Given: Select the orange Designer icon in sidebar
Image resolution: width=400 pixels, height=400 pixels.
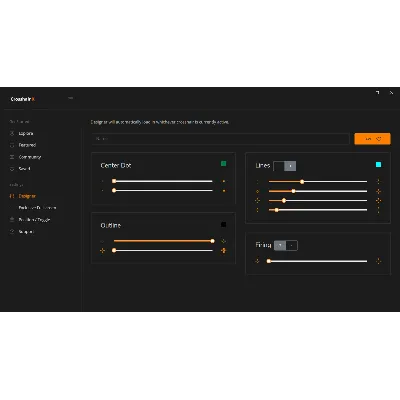Looking at the screenshot, I should click(12, 196).
